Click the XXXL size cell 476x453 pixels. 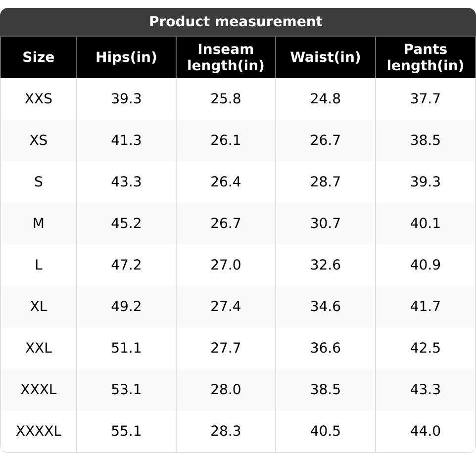39,389
